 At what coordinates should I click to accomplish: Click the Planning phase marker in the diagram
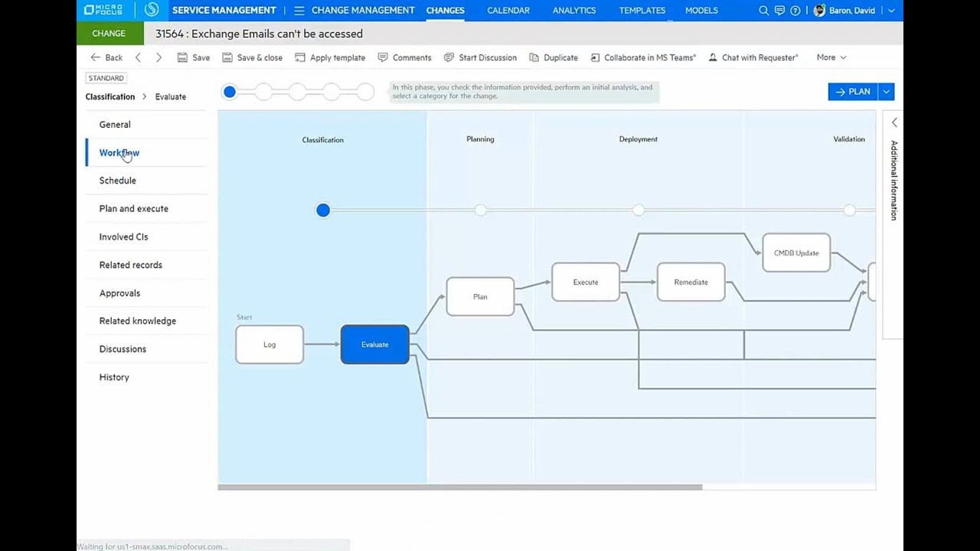(480, 210)
